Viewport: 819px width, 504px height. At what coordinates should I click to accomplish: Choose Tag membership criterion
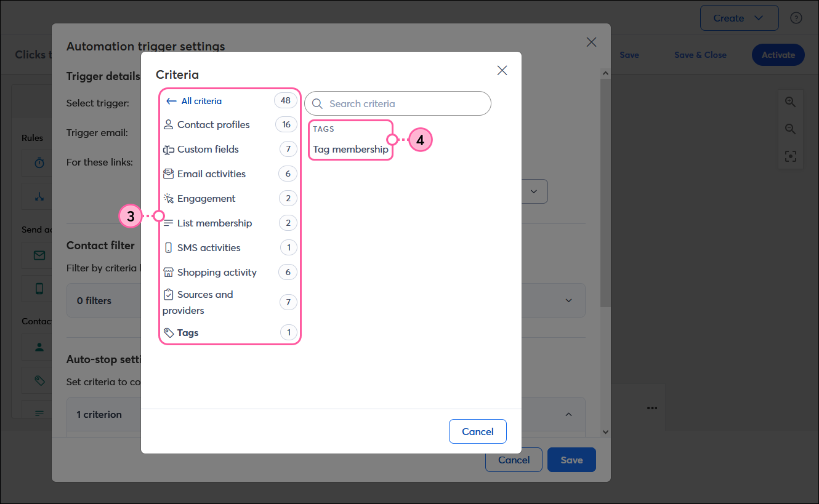[350, 149]
